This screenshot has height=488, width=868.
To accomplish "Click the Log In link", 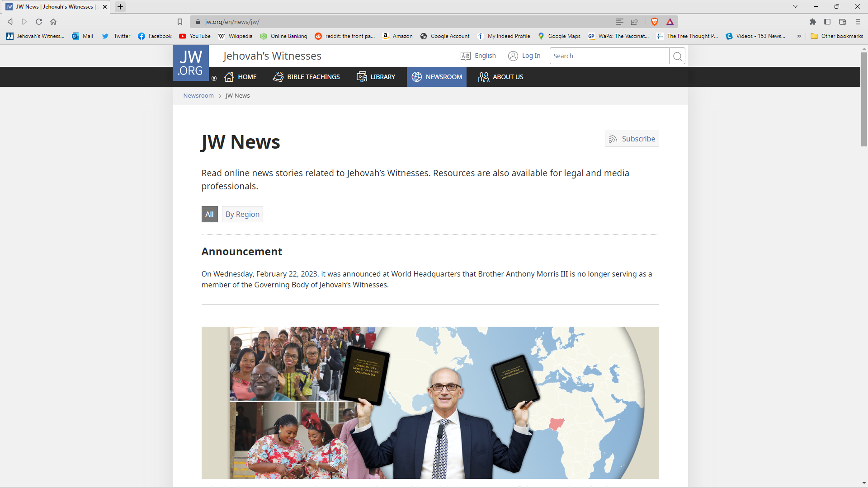I will [x=524, y=56].
